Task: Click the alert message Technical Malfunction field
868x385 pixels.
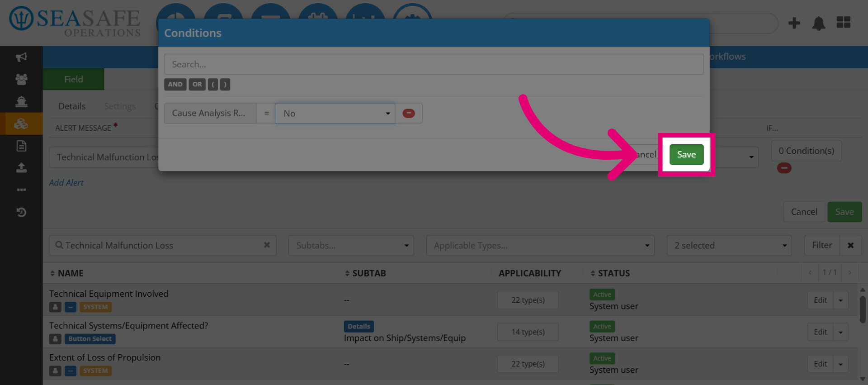Action: coord(104,157)
